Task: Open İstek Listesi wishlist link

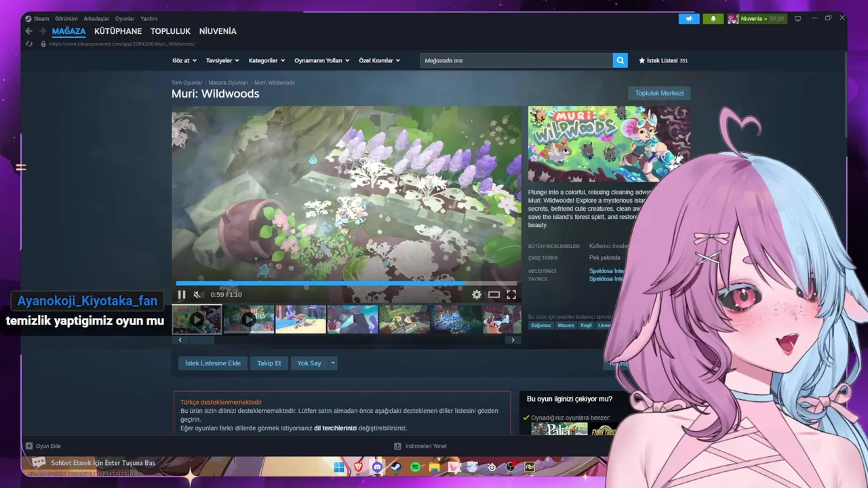Action: (x=663, y=60)
